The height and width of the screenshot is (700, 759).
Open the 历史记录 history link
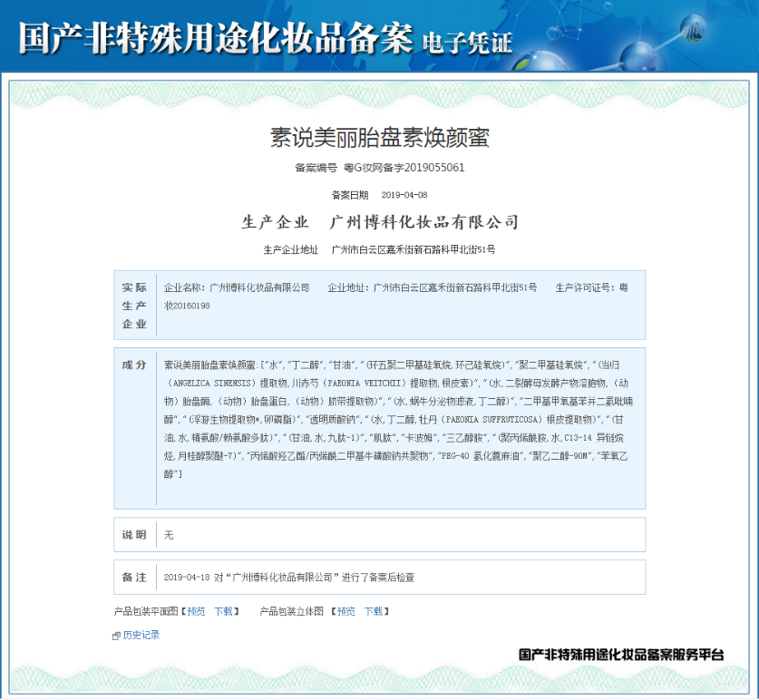(141, 635)
